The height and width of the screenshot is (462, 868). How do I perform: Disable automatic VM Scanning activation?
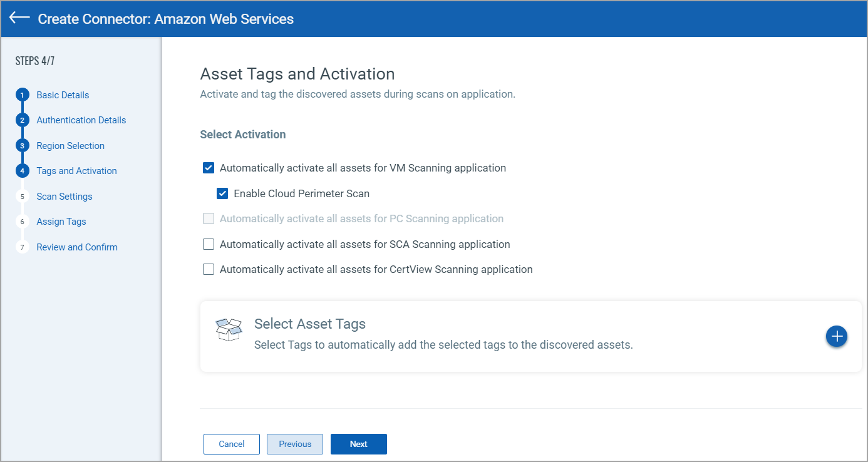[209, 168]
